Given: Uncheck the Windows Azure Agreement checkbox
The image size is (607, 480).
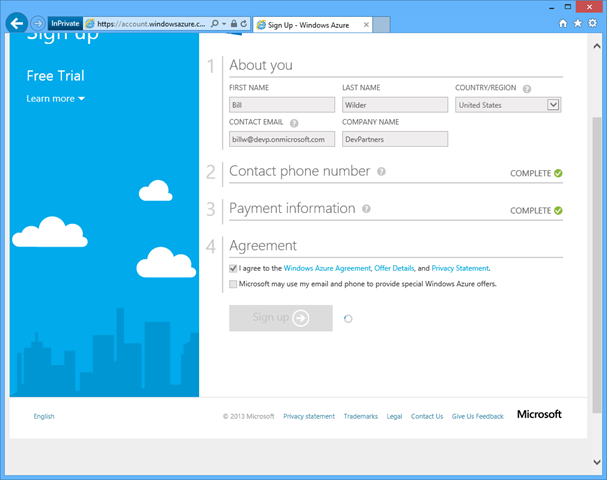Looking at the screenshot, I should click(233, 269).
